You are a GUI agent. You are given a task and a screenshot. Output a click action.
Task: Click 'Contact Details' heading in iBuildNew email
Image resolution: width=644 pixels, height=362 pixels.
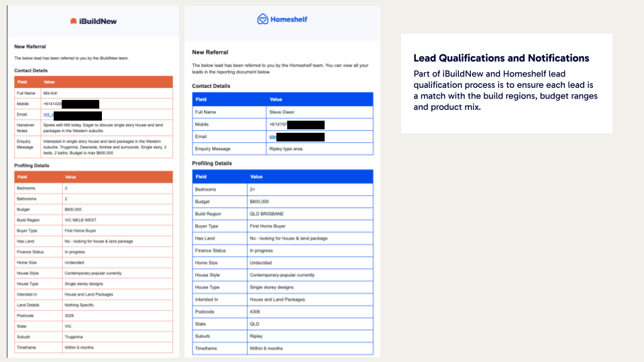[x=31, y=70]
